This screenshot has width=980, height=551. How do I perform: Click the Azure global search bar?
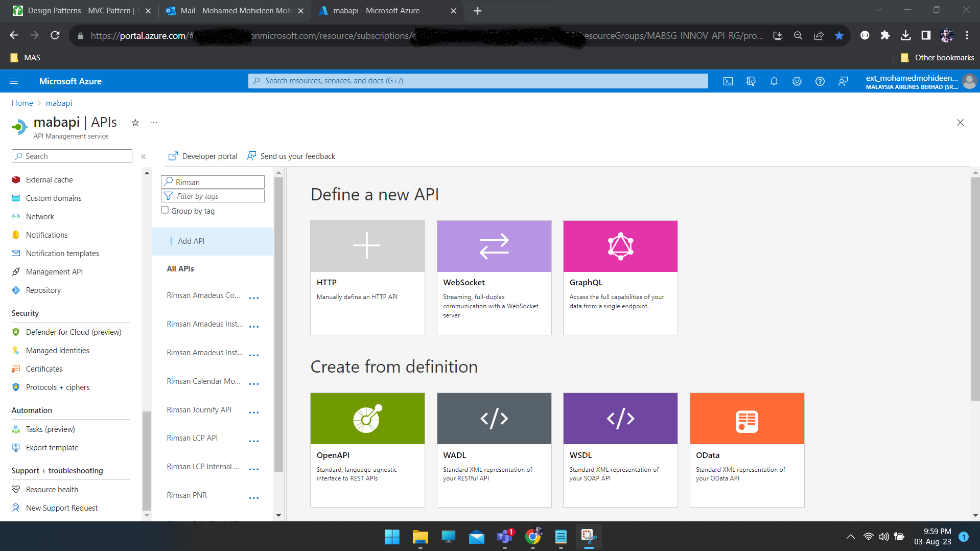pos(478,81)
